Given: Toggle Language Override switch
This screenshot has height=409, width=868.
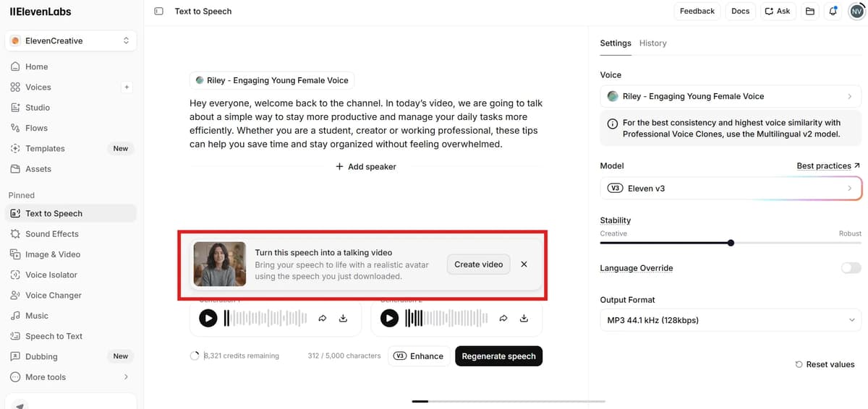Looking at the screenshot, I should [x=851, y=268].
